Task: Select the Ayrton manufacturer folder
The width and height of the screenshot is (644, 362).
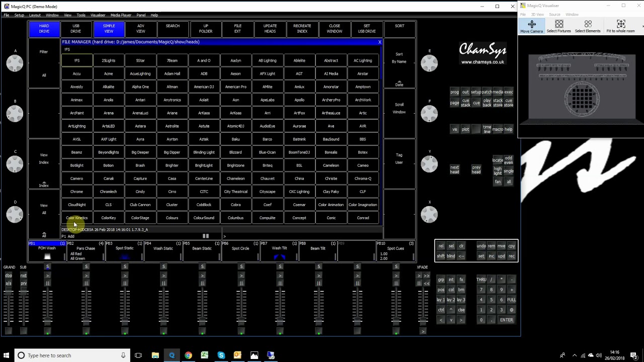Action: point(172,139)
